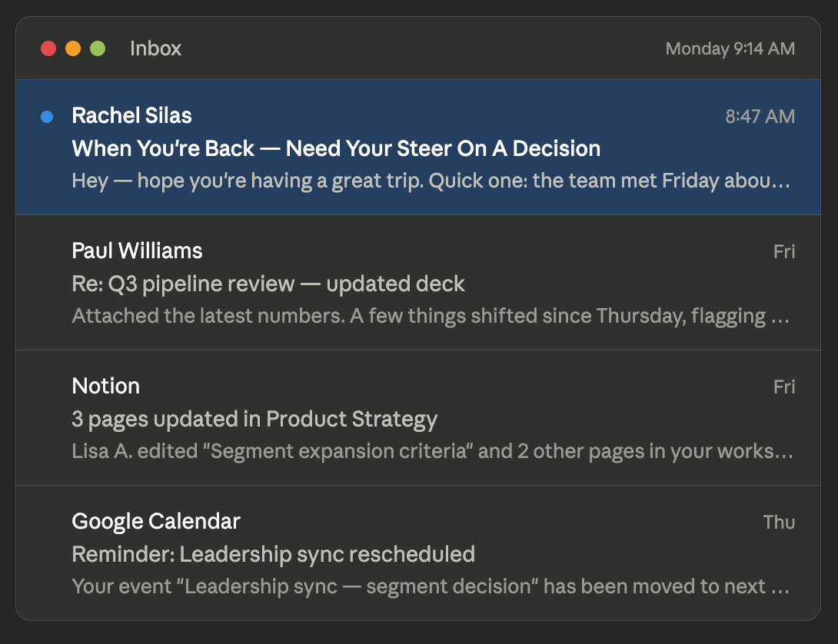Image resolution: width=838 pixels, height=644 pixels.
Task: Click the orange minimize window button
Action: (73, 48)
